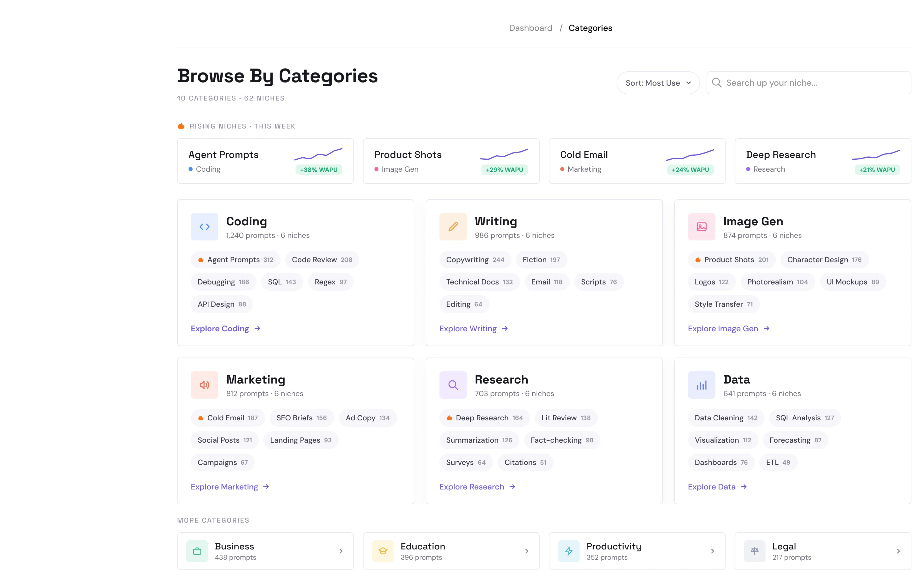Open the Explore Marketing link
The image size is (924, 570).
tap(230, 487)
